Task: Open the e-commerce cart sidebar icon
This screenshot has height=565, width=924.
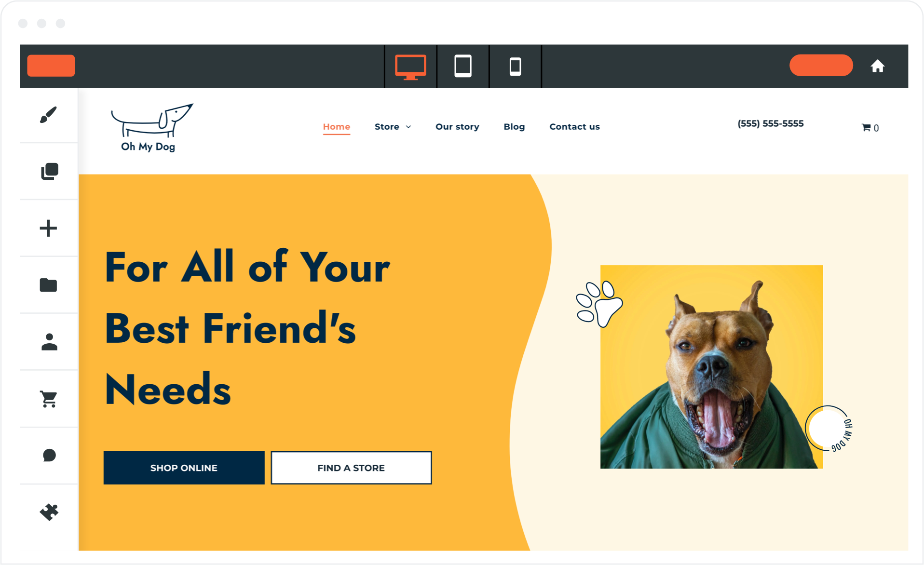Action: [48, 399]
